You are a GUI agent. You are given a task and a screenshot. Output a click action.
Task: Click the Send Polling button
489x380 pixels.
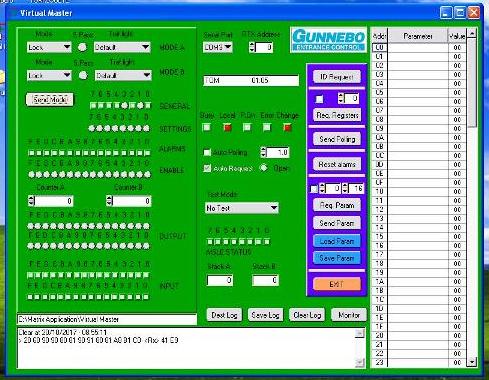click(337, 139)
